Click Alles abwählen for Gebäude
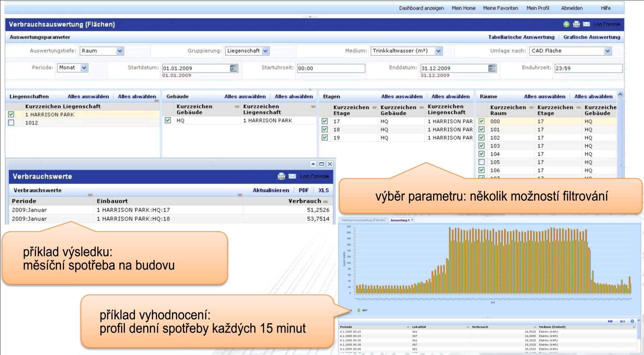The image size is (644, 355). [x=294, y=96]
